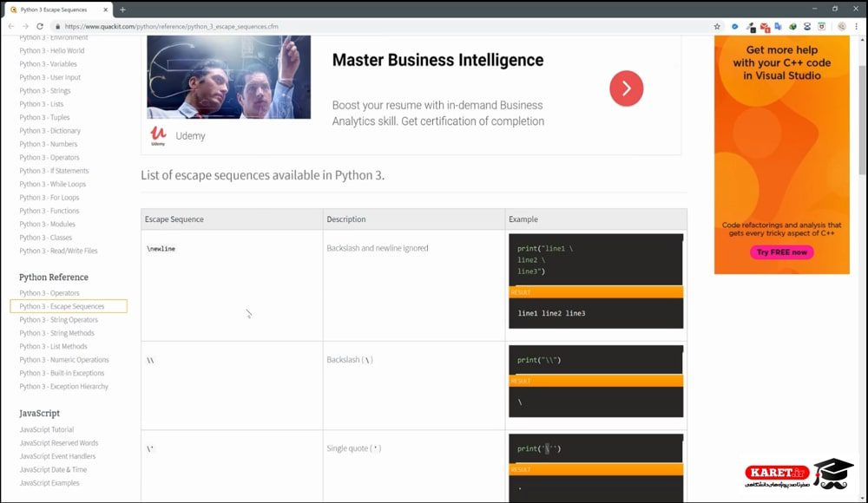Click the green globe extension icon
Screen dimensions: 868x503
point(792,26)
